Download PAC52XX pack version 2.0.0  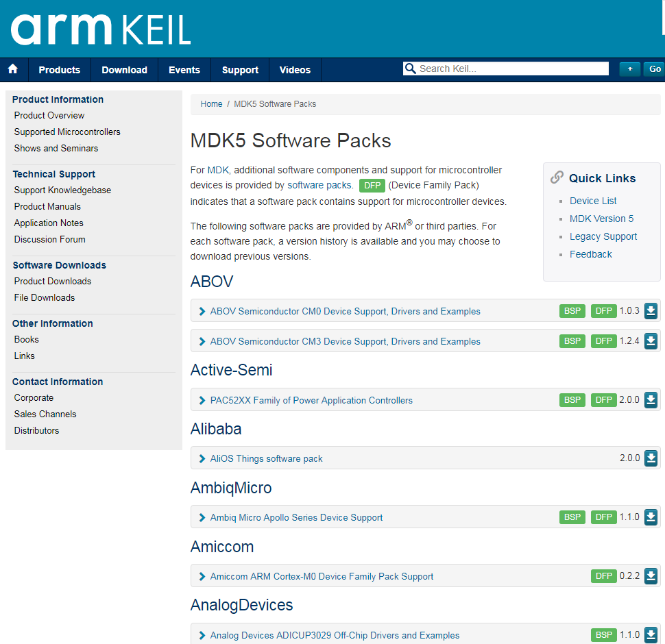tap(651, 400)
